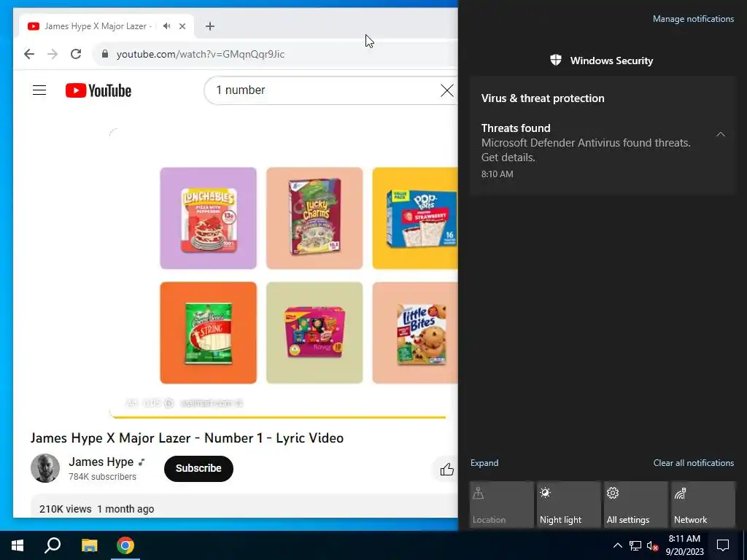Clear all notifications

694,463
